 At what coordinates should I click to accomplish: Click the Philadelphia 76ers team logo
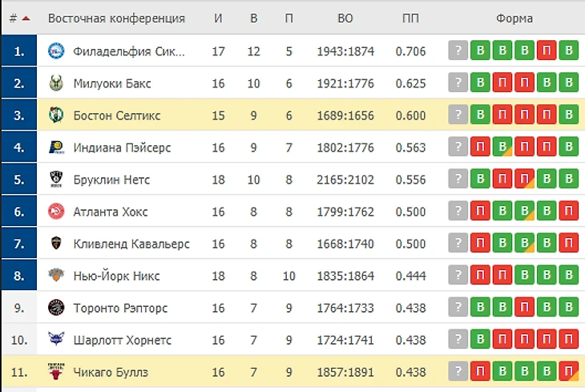[x=56, y=51]
